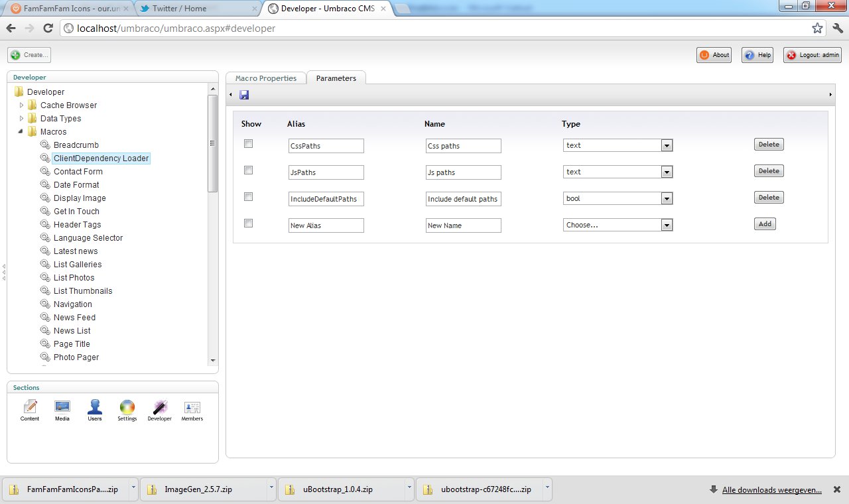Select ClientDependency Loader in the tree
This screenshot has width=849, height=504.
(101, 158)
